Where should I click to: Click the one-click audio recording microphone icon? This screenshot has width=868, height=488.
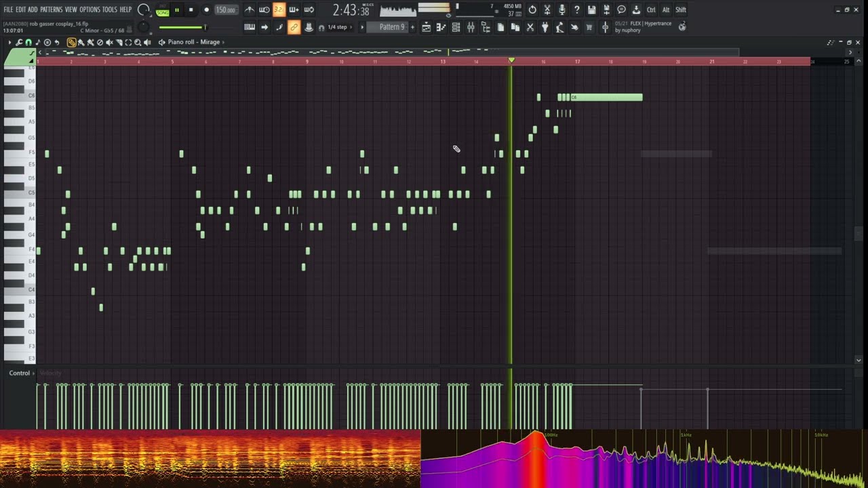point(561,9)
